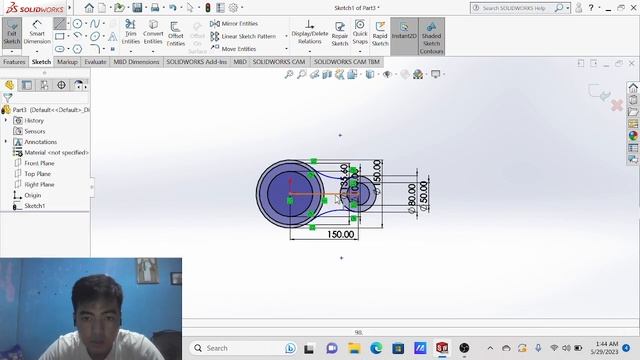Open the DisplayManager tab

pos(78,85)
